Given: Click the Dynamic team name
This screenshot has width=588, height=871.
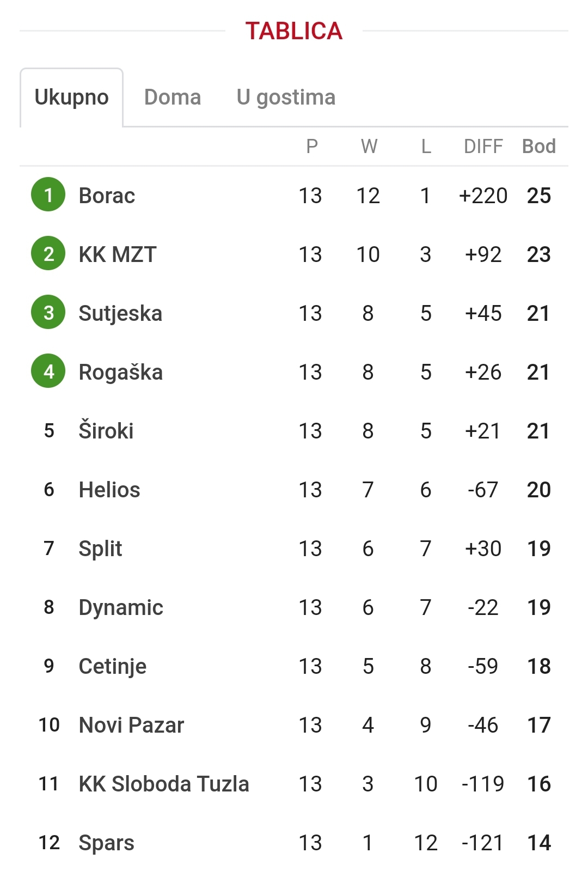Looking at the screenshot, I should click(121, 607).
